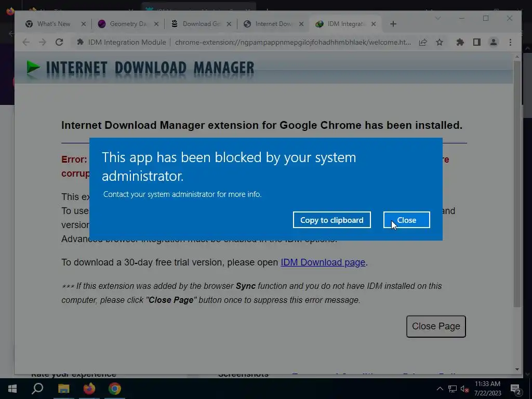Image resolution: width=532 pixels, height=399 pixels.
Task: Close the Internet Dow tab
Action: coord(301,24)
